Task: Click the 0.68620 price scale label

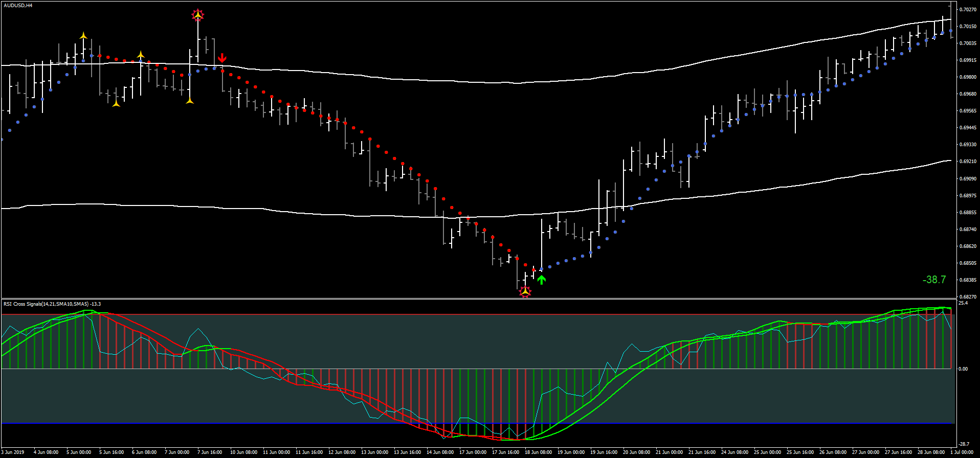Action: pyautogui.click(x=968, y=246)
